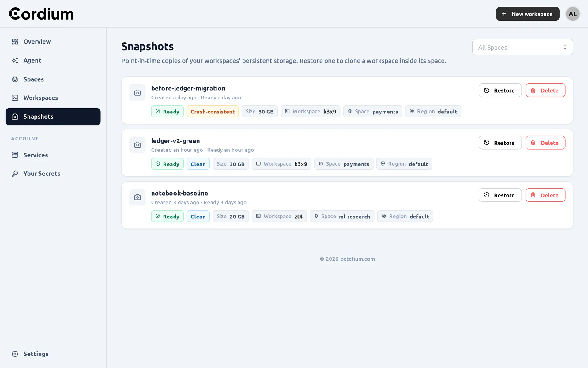Click the Agent sparkle icon
Screen dimensions: 588x368
click(x=15, y=60)
